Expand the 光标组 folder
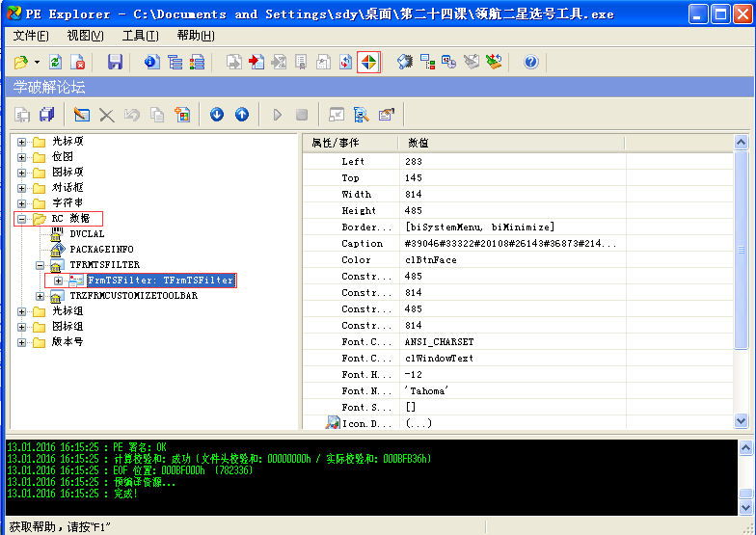 pos(21,311)
